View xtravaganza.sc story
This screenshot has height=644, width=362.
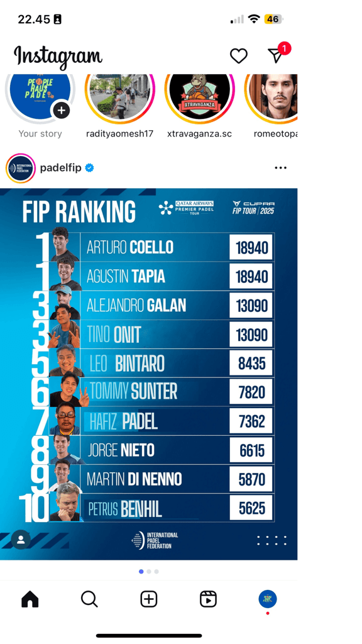point(199,97)
